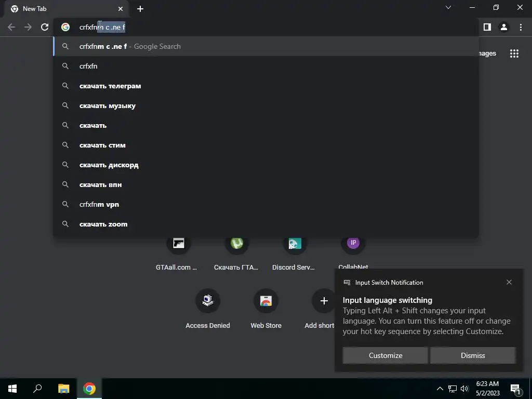Dismiss the input language notification

[473, 355]
